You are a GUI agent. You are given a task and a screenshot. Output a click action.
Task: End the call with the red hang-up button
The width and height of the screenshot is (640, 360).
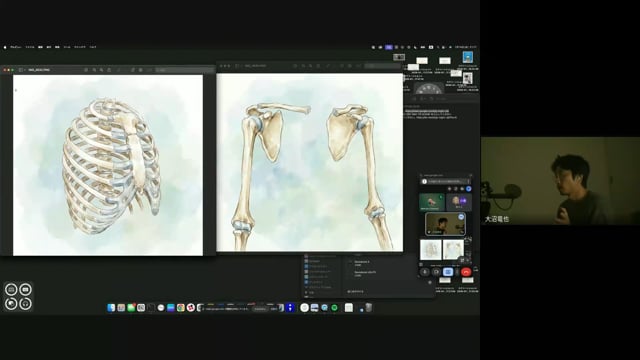coord(466,272)
